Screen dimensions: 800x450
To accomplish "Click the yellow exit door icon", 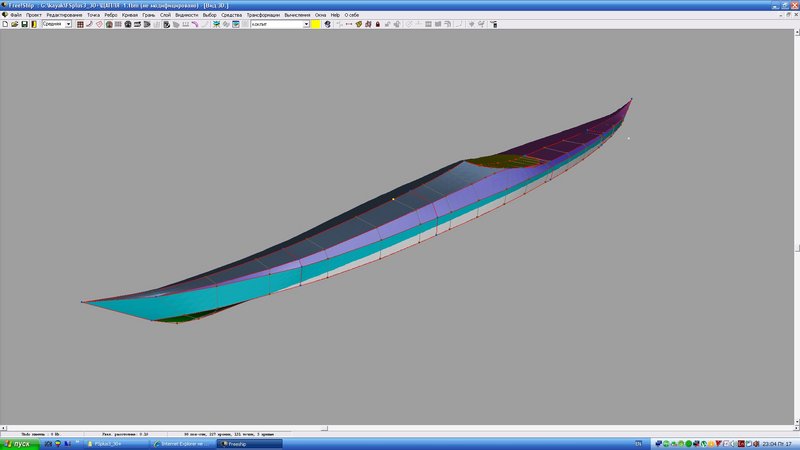I will [x=34, y=24].
